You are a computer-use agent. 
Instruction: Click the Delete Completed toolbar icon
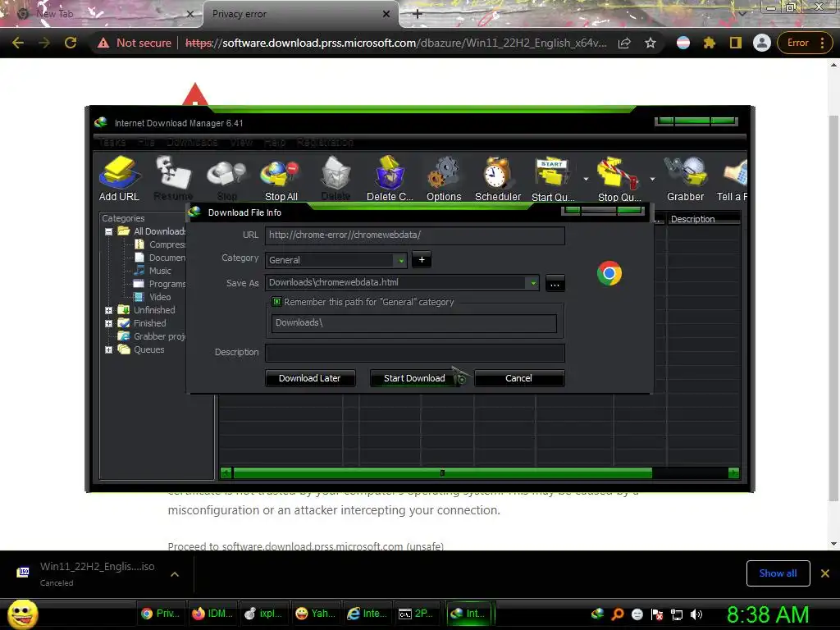390,179
